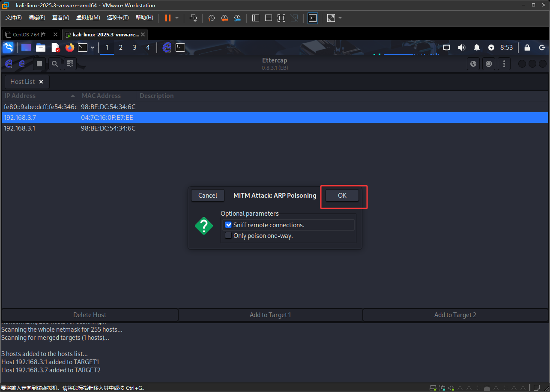Switch to Kali workspace 3
The width and height of the screenshot is (550, 392).
point(135,48)
